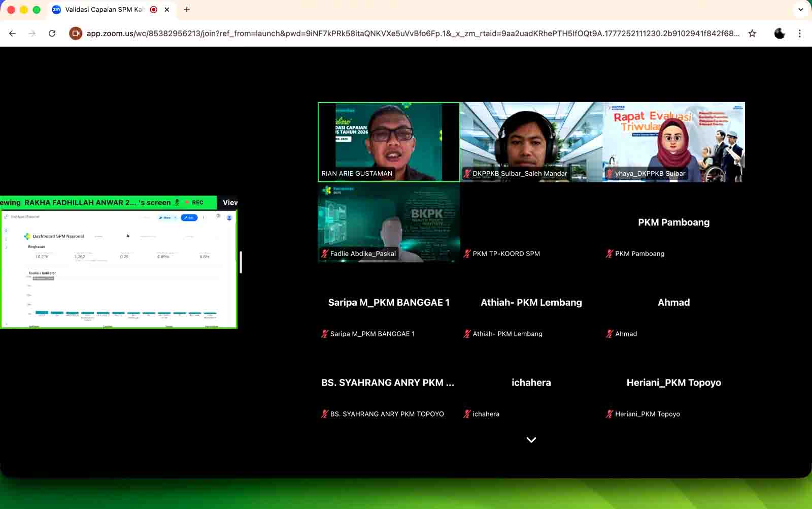Open a new browser tab
Image resolution: width=812 pixels, height=509 pixels.
187,10
